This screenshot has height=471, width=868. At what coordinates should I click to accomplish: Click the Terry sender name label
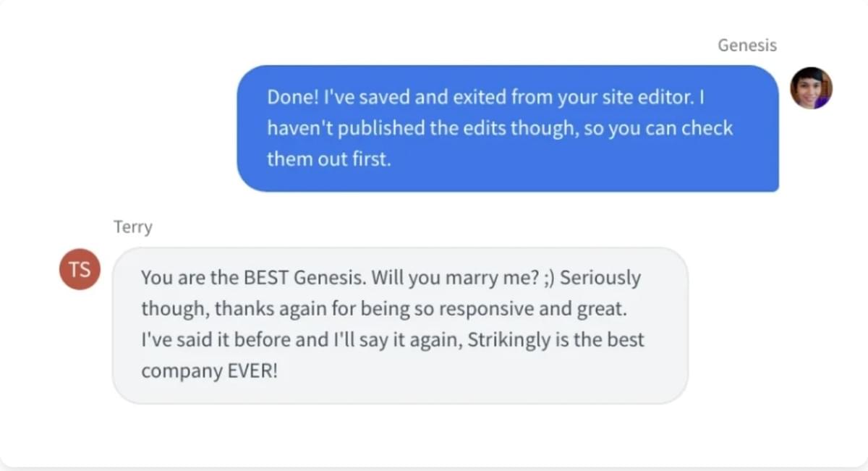(133, 227)
